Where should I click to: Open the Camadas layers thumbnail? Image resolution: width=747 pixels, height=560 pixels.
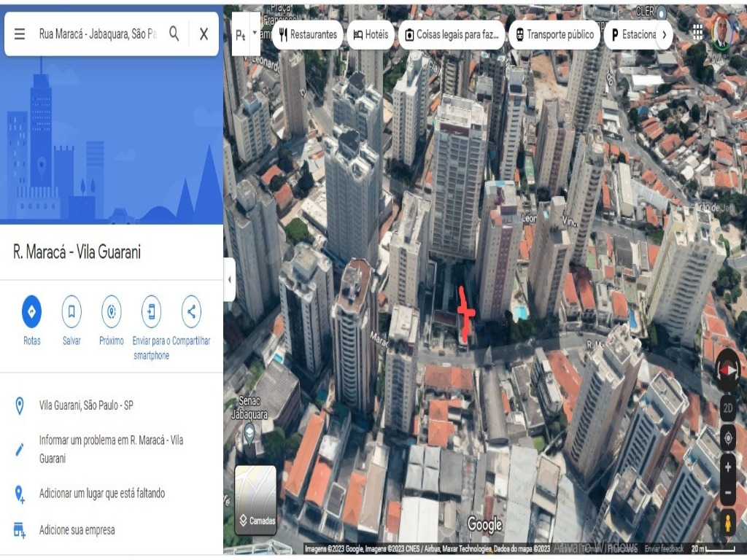256,499
